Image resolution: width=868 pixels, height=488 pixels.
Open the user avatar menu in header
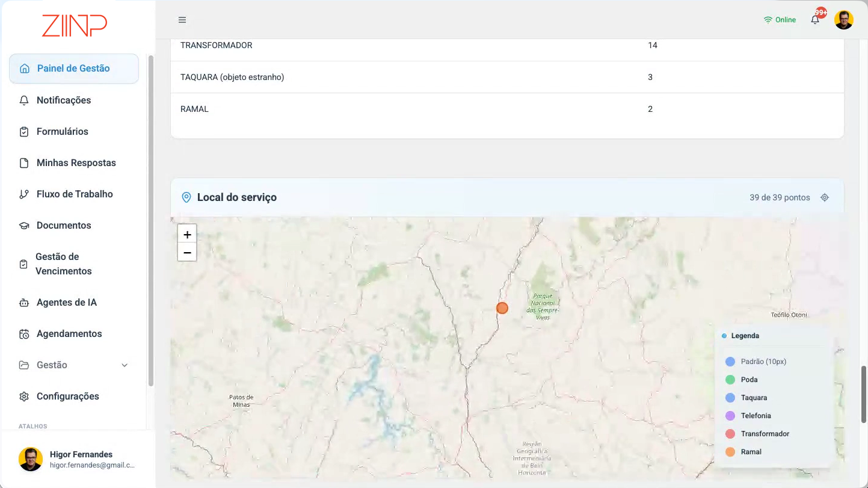(844, 20)
